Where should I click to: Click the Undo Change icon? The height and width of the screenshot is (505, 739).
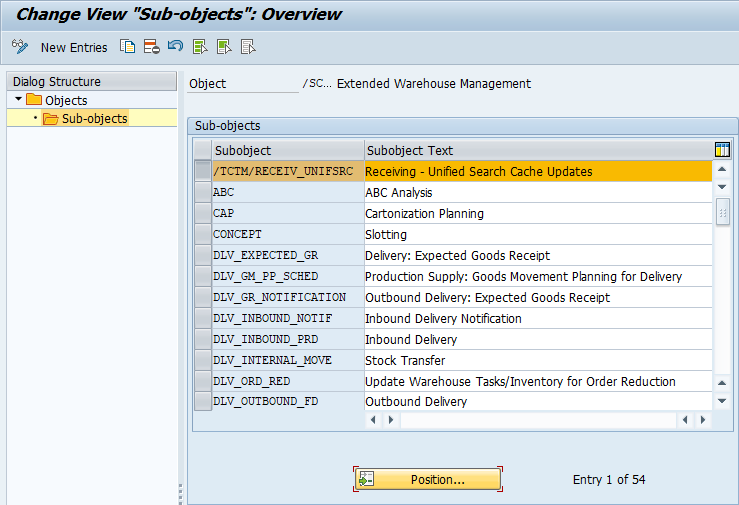tap(175, 47)
